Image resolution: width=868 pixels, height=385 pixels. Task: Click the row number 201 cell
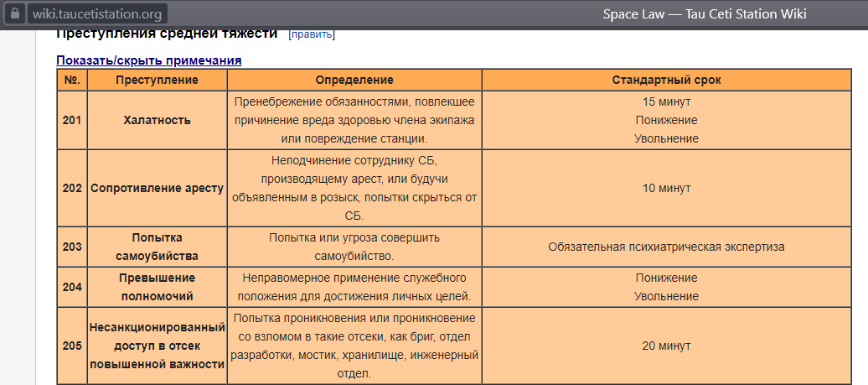tap(71, 120)
